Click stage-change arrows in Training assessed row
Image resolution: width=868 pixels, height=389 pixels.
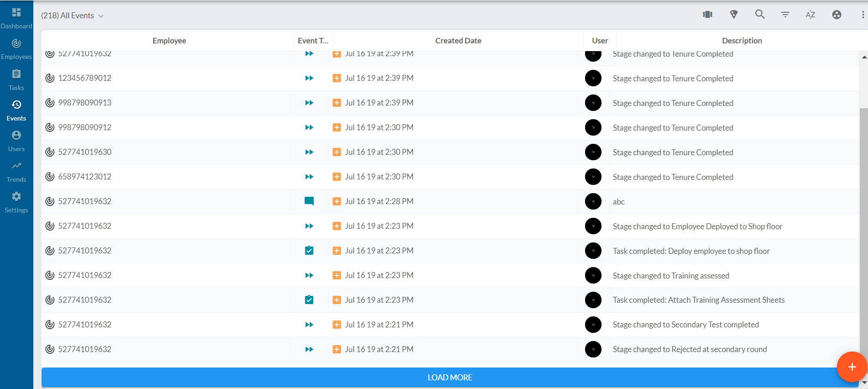(309, 275)
